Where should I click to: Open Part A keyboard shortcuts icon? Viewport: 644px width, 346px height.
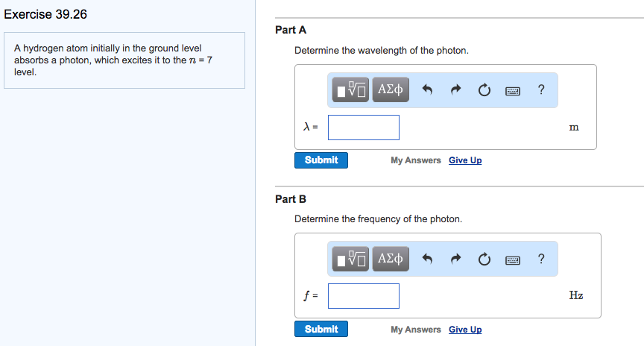pos(512,91)
